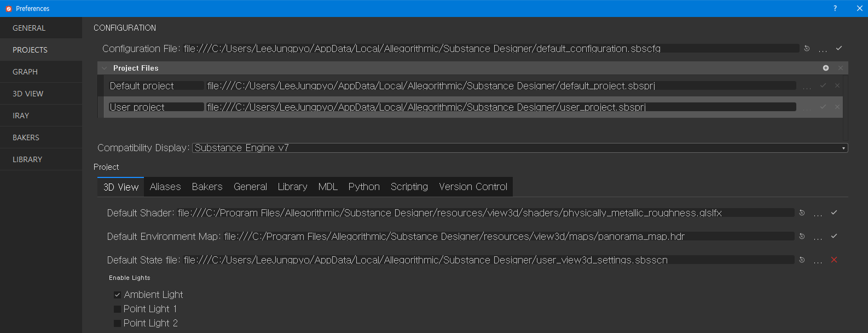Enable the Point Light 1 checkbox
The image size is (868, 333).
[x=117, y=309]
